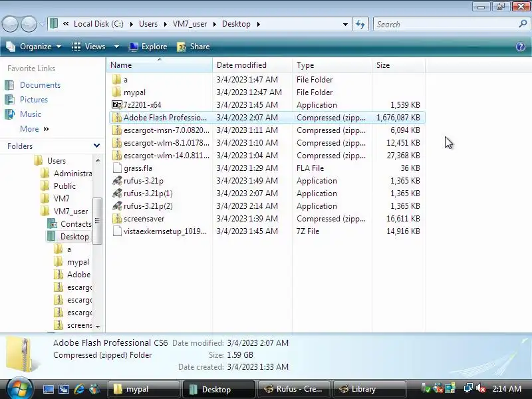This screenshot has height=399, width=532.
Task: Open recent pages dropdown next to Forward
Action: pos(42,24)
